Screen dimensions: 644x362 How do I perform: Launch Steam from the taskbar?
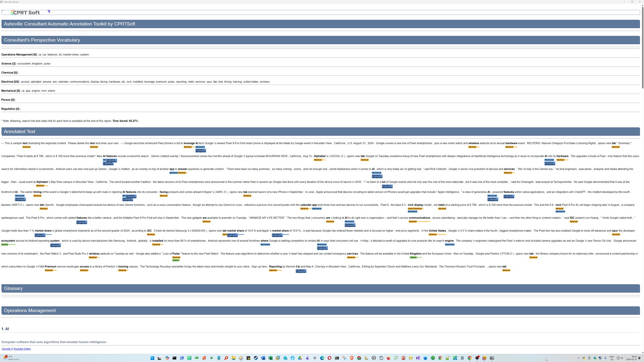point(256,358)
